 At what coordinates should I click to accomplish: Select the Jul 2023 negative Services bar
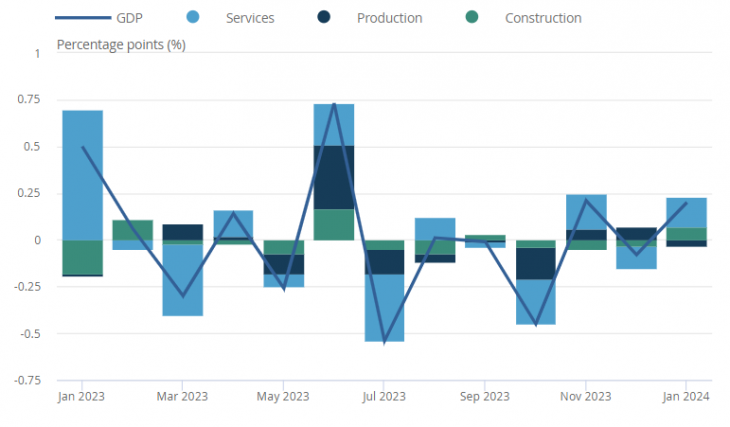coord(384,308)
